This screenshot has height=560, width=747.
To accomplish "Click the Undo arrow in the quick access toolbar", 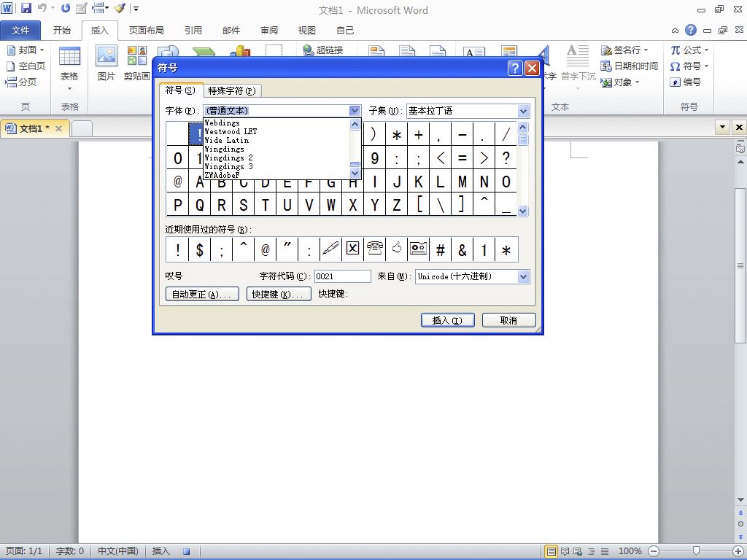I will click(42, 8).
